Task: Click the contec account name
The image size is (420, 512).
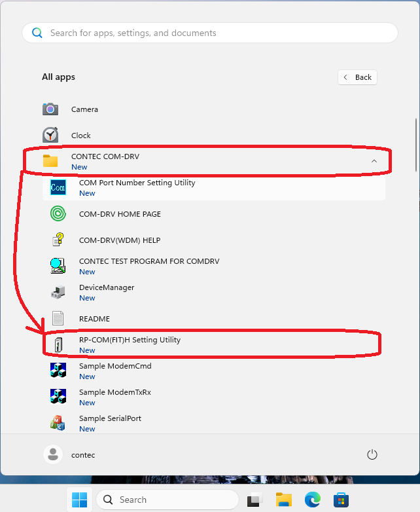Action: [83, 455]
